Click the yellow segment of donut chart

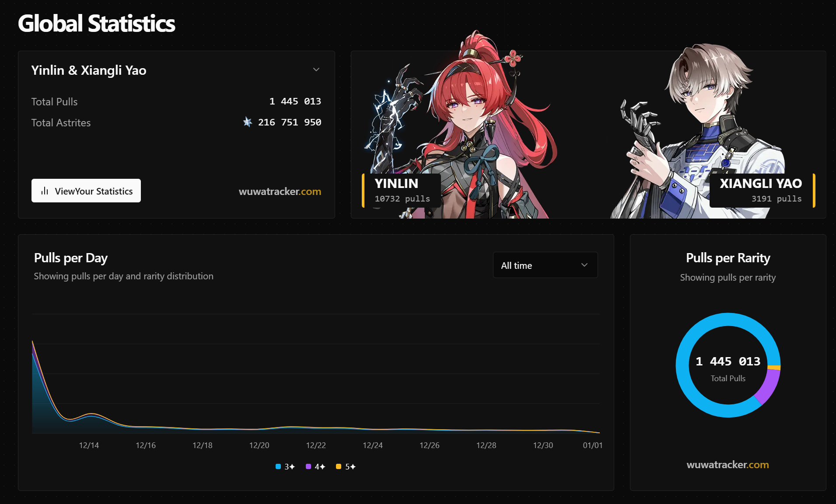[774, 367]
